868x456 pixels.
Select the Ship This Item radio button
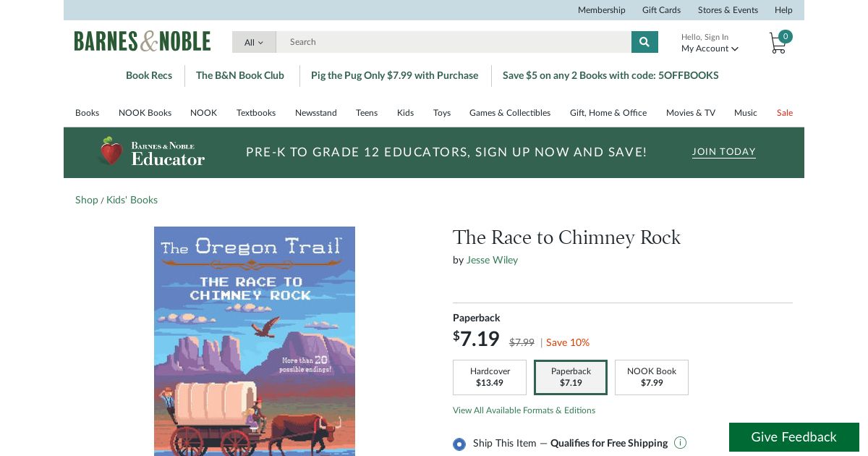[x=459, y=444]
